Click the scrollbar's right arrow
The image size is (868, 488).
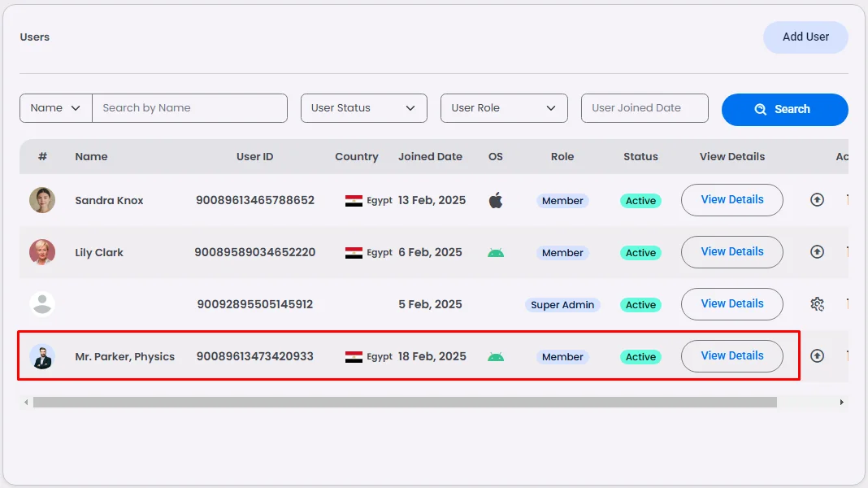click(841, 402)
